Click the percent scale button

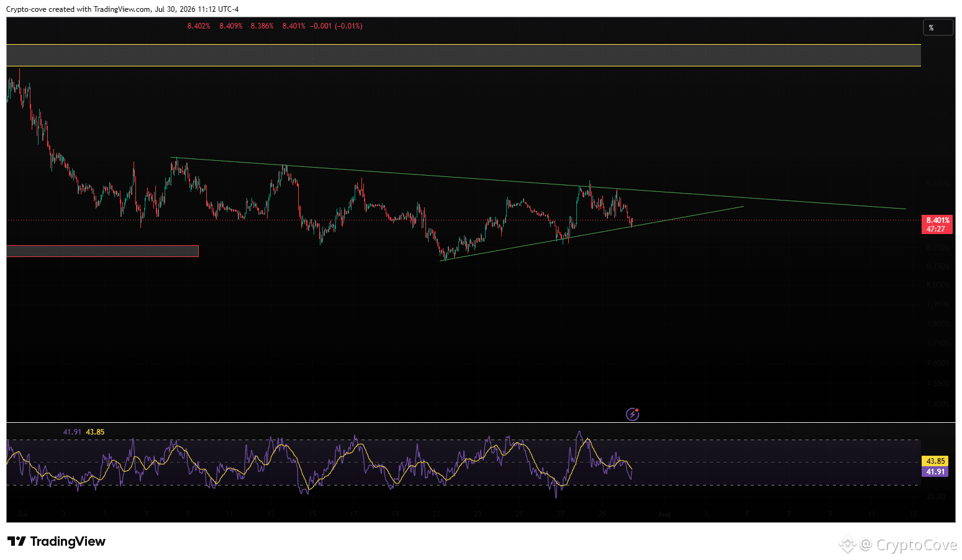click(x=938, y=27)
